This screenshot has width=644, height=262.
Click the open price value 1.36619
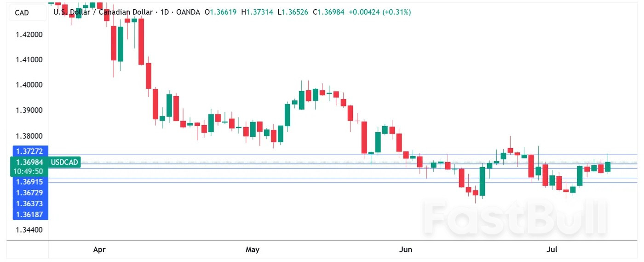tap(223, 12)
